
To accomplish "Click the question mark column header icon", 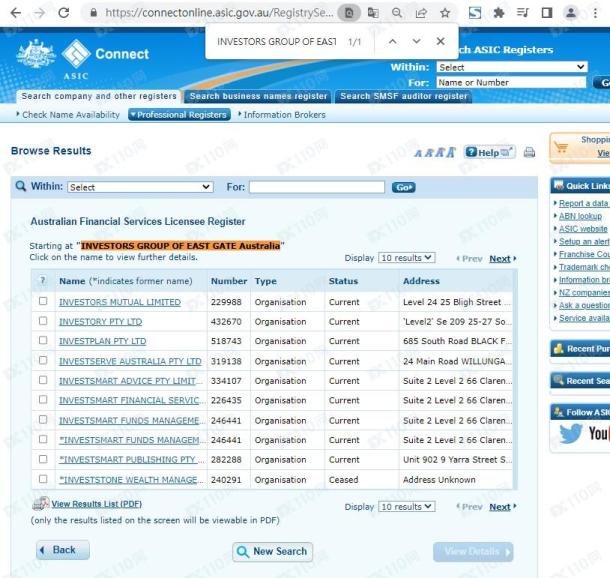I will tap(43, 280).
